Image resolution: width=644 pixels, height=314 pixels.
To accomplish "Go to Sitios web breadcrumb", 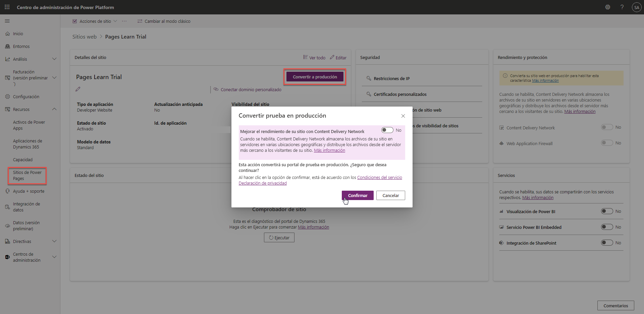I will pyautogui.click(x=85, y=37).
